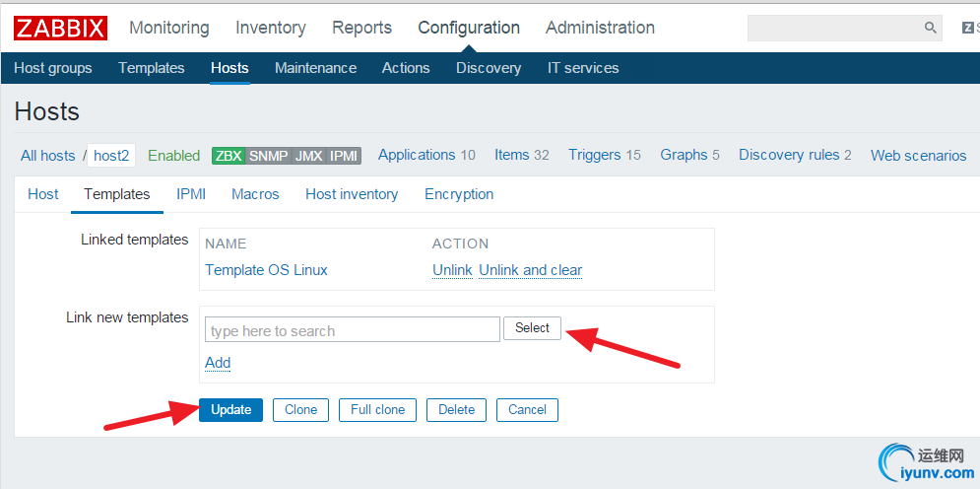Click the search magnifier icon
Viewport: 980px width, 489px height.
tap(930, 29)
